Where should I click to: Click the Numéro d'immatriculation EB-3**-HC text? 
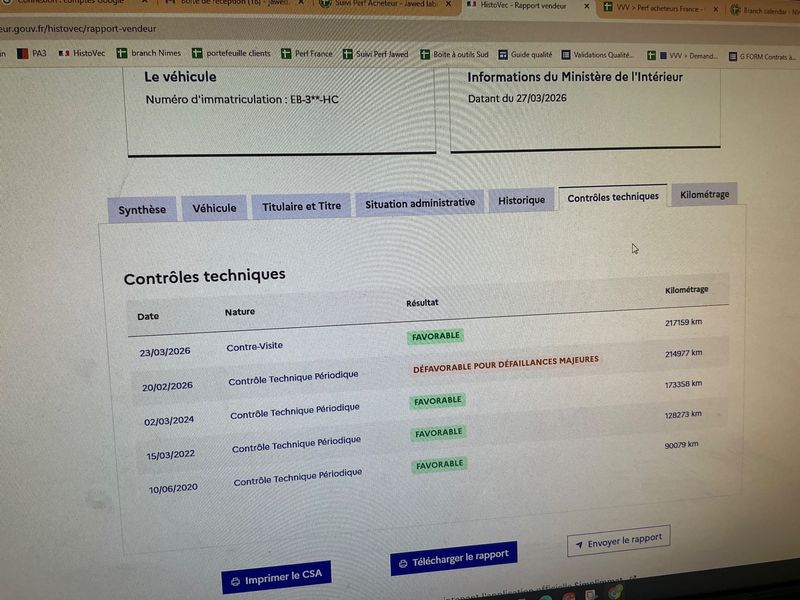[x=242, y=99]
